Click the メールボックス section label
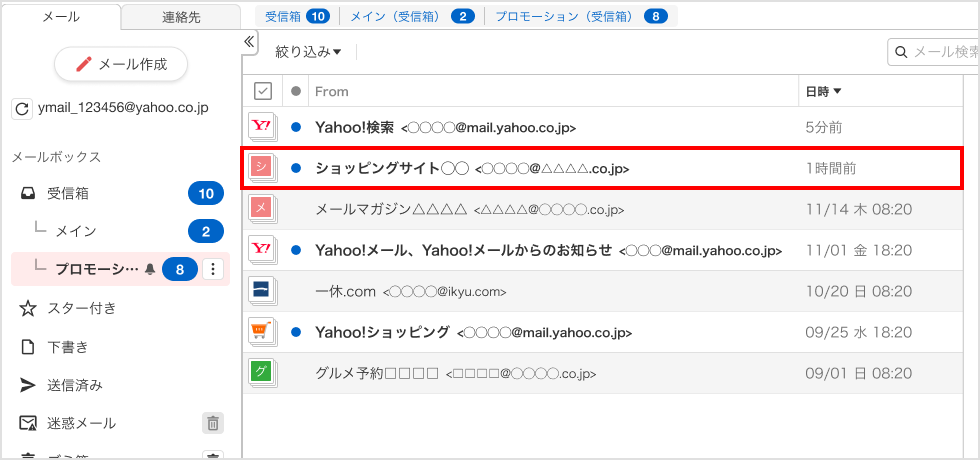The width and height of the screenshot is (980, 460). pyautogui.click(x=56, y=157)
